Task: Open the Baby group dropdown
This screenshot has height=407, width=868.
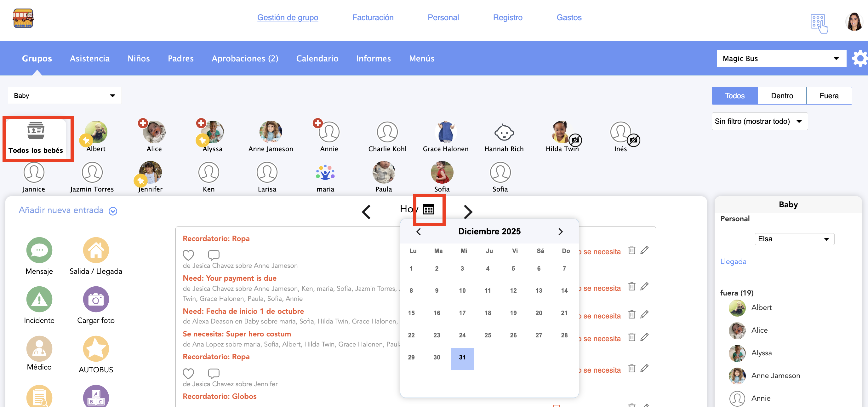Action: point(65,96)
